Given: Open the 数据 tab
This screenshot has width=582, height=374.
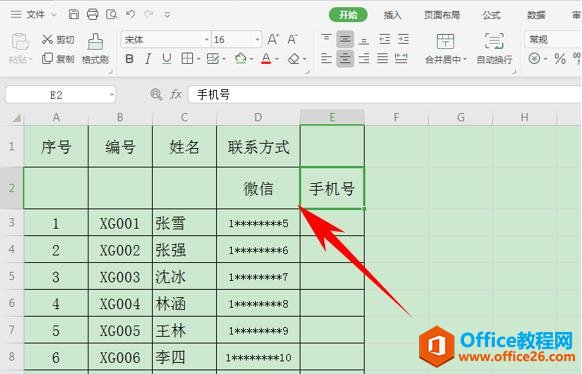Looking at the screenshot, I should [536, 15].
